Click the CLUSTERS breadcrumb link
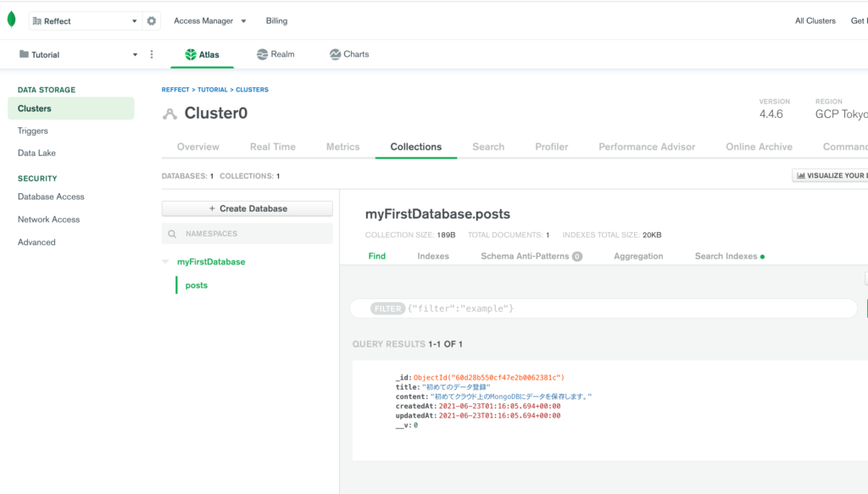 tap(252, 90)
